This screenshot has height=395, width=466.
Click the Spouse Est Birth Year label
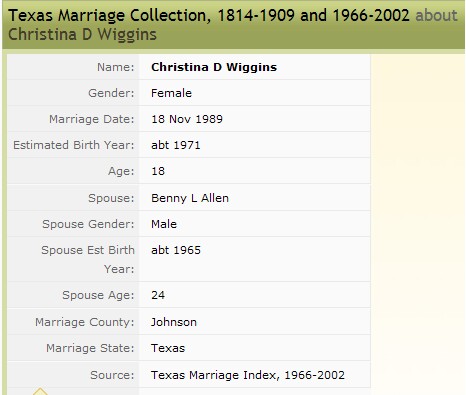tap(88, 259)
